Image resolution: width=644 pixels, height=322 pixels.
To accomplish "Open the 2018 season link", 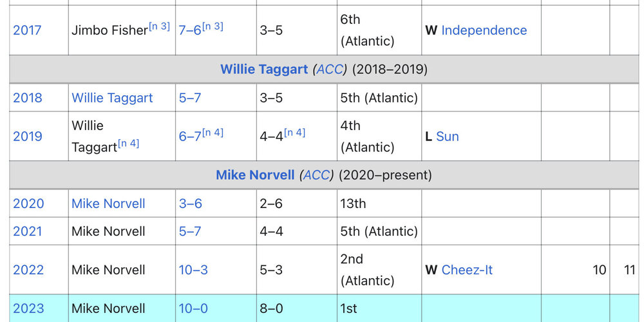I will click(x=28, y=98).
